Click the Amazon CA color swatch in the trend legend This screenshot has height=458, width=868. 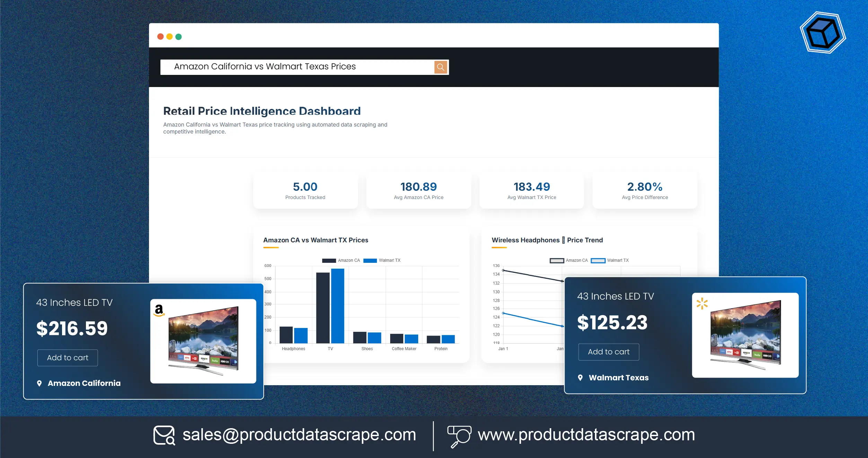(556, 260)
